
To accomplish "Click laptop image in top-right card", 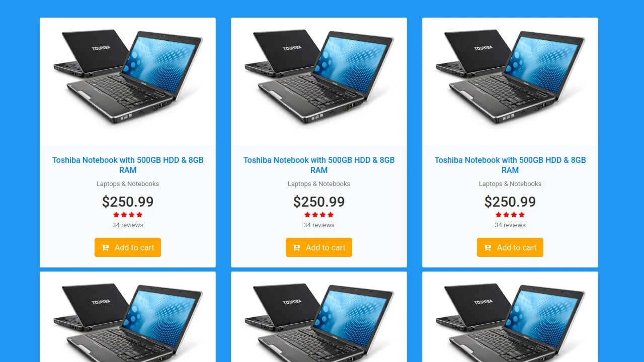I will (510, 77).
